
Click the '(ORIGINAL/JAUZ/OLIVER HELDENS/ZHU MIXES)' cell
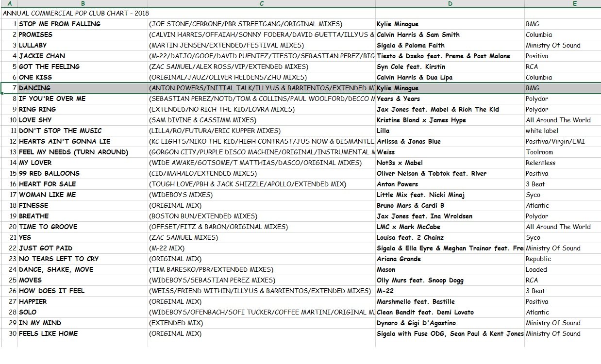click(262, 77)
